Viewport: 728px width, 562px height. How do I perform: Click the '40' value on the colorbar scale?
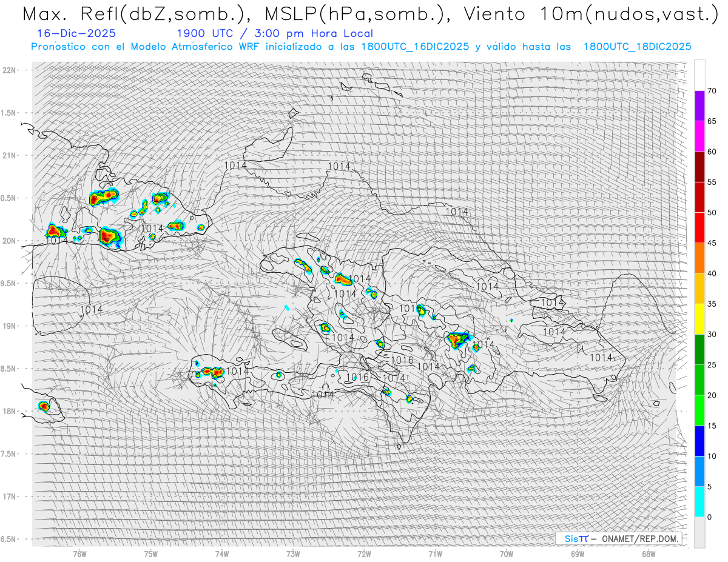point(712,273)
